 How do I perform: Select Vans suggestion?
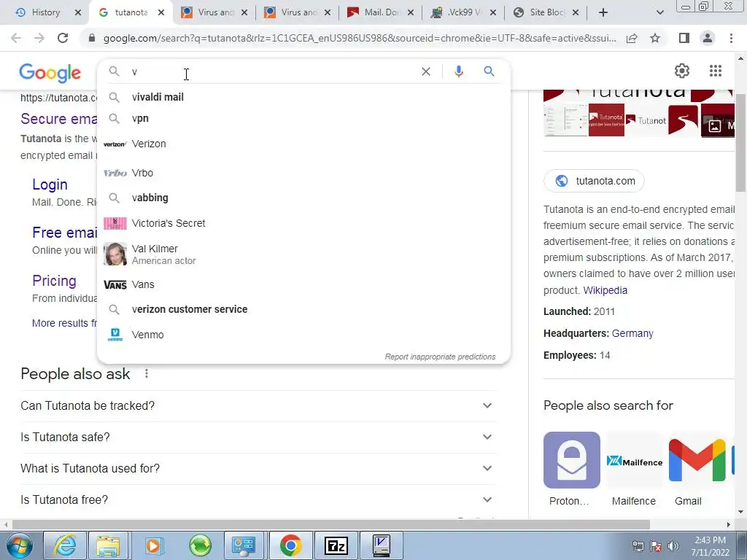(x=303, y=285)
